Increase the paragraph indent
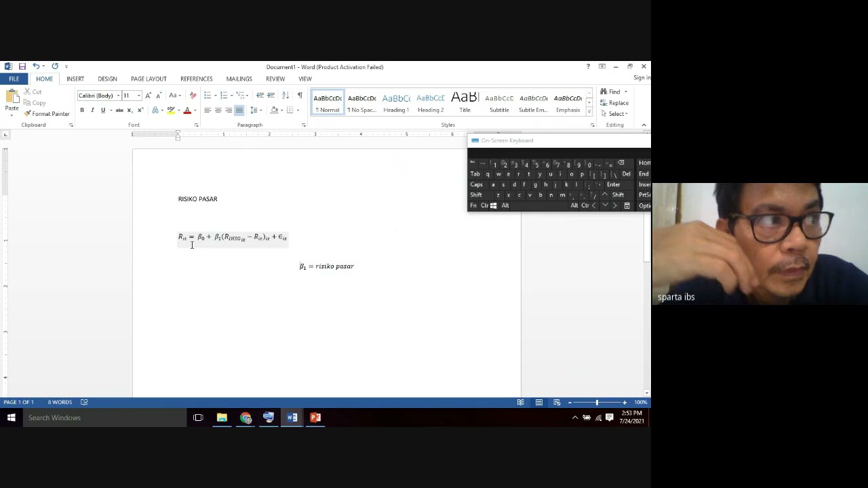The image size is (868, 488). click(271, 96)
